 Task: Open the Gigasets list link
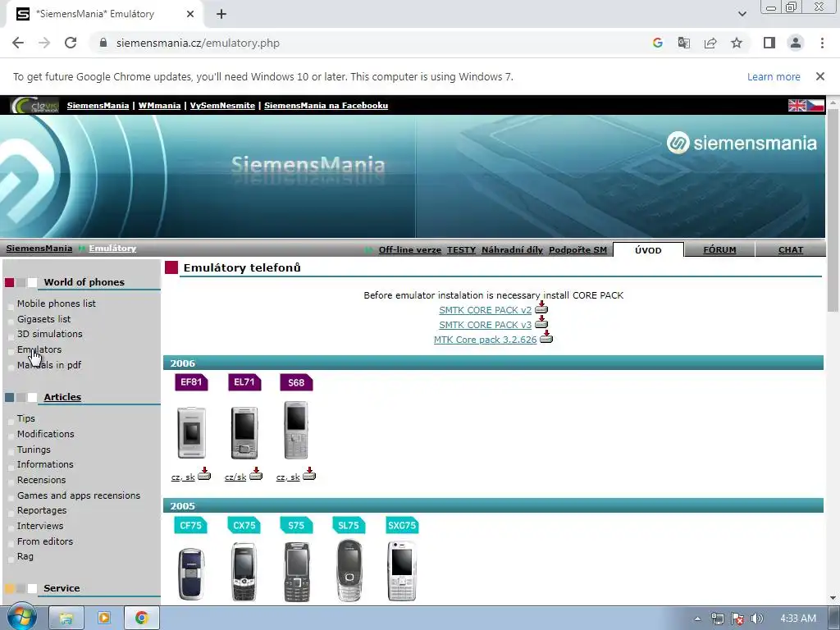coord(44,319)
